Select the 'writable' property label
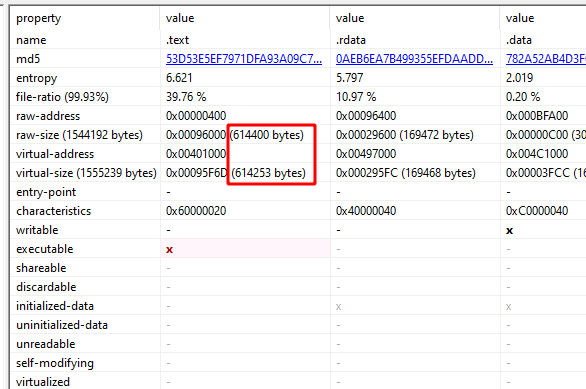Screen dimensions: 586x389 coord(37,230)
